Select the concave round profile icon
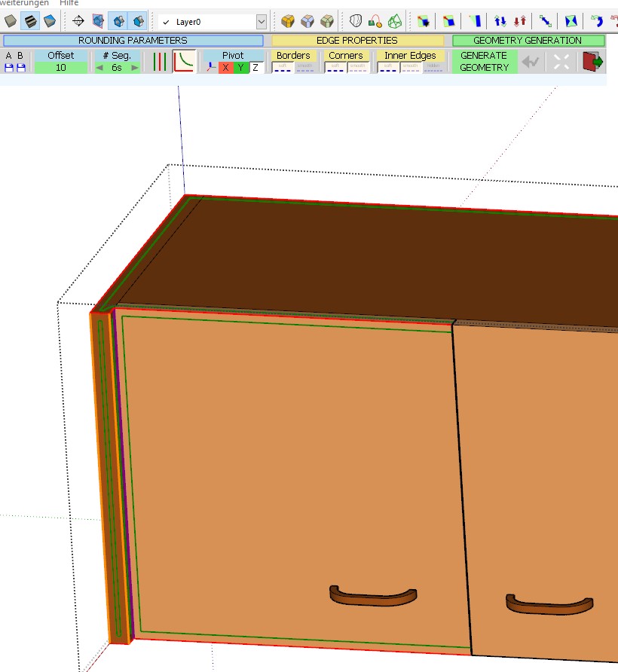This screenshot has height=672, width=618. tap(185, 62)
